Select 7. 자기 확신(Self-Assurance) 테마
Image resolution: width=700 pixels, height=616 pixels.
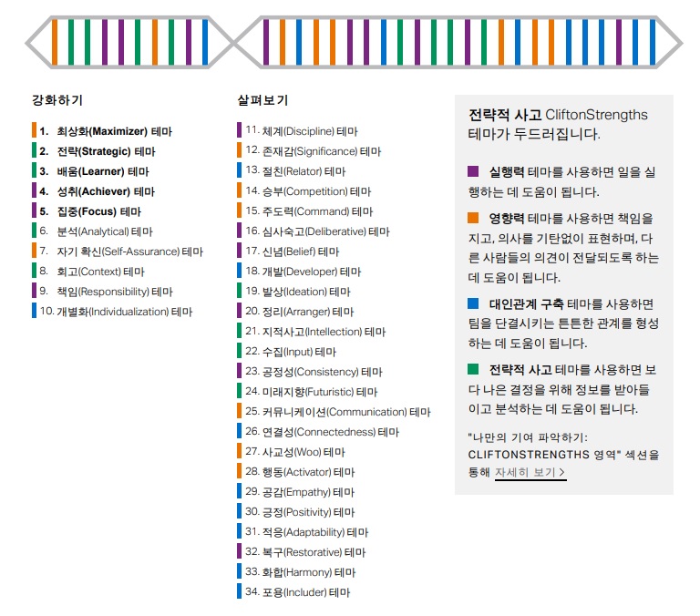point(118,252)
